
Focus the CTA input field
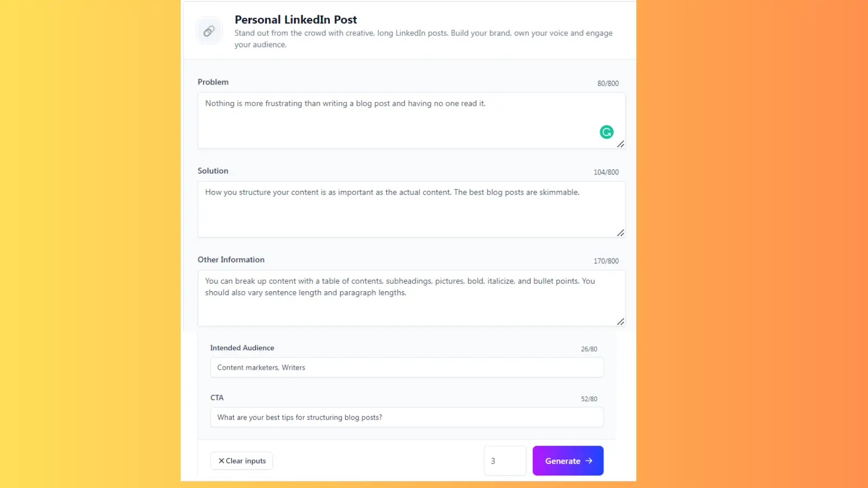[407, 418]
